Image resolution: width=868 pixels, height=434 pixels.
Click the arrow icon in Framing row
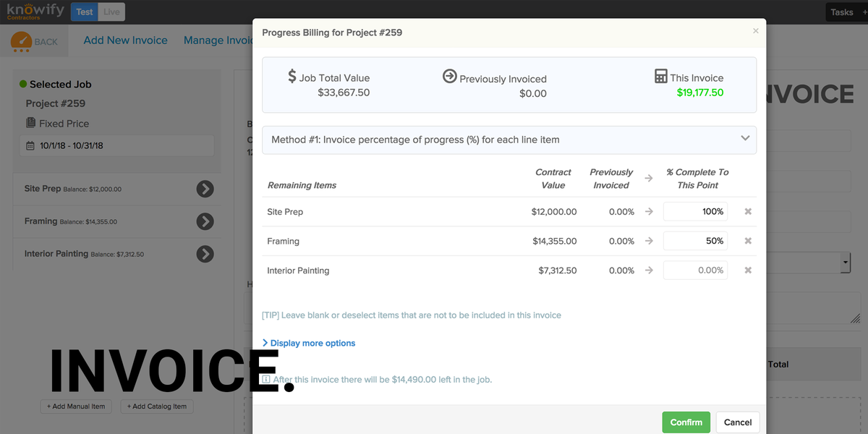click(649, 241)
